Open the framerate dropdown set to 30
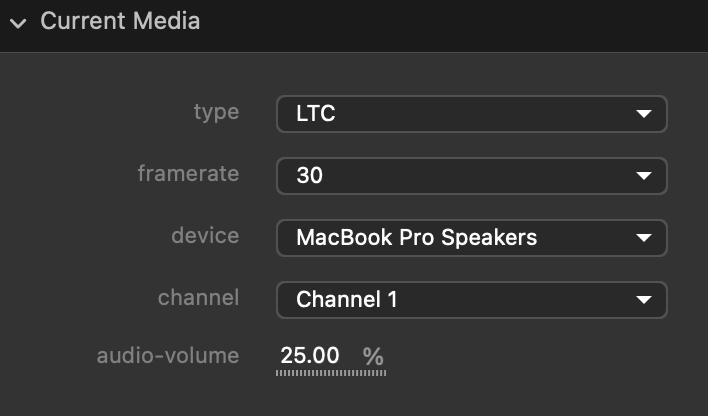Screen dimensions: 708x416 pos(471,176)
